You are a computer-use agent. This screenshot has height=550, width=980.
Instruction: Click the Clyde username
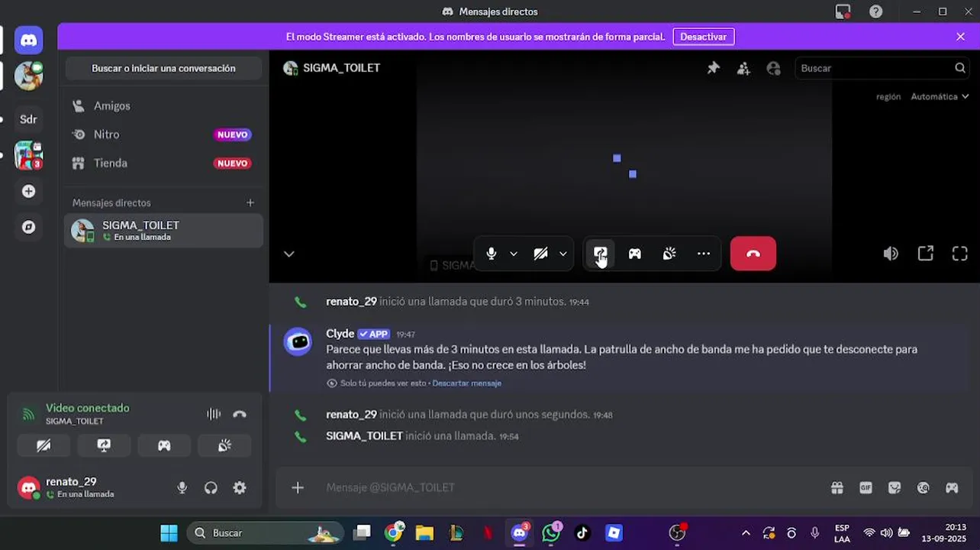pyautogui.click(x=340, y=334)
